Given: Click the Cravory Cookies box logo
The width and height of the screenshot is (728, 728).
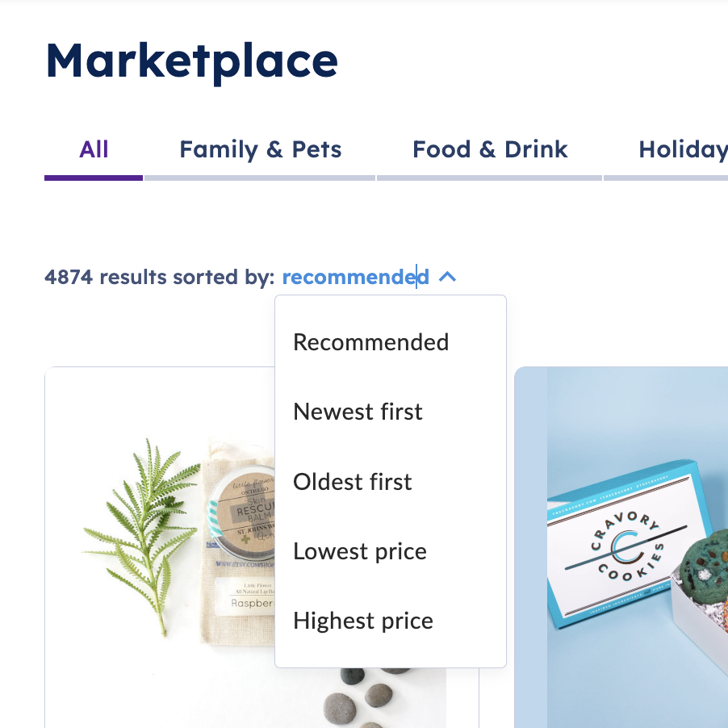Looking at the screenshot, I should [x=627, y=546].
